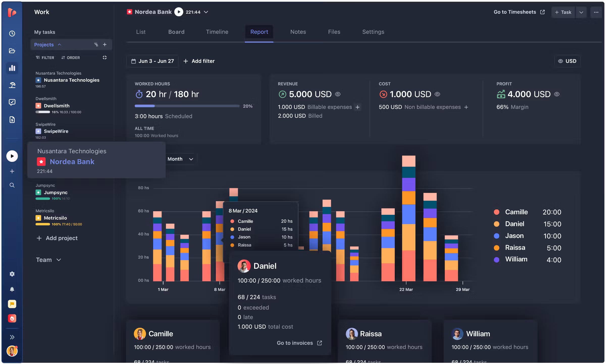Switch to the Timeline tab
The height and width of the screenshot is (364, 606).
[x=217, y=32]
